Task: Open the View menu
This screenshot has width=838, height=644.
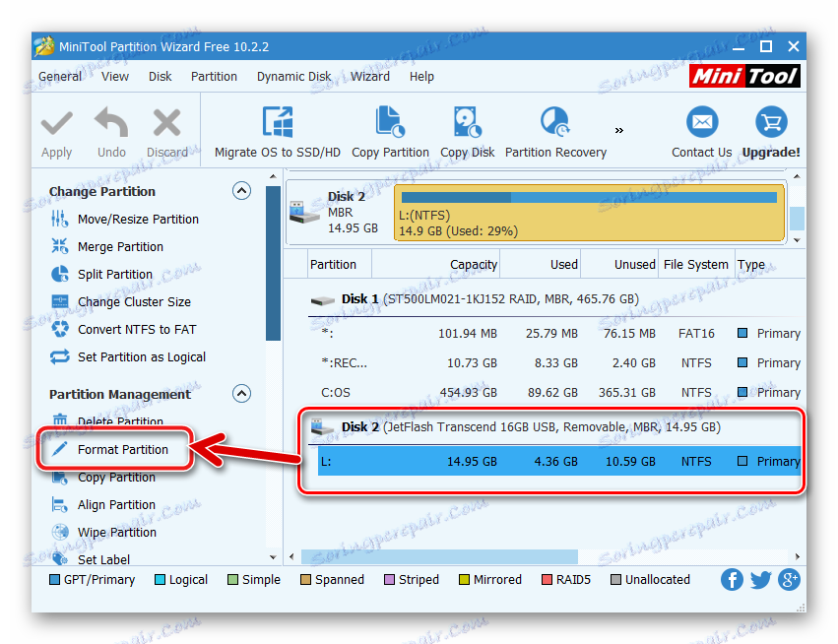Action: [x=115, y=77]
